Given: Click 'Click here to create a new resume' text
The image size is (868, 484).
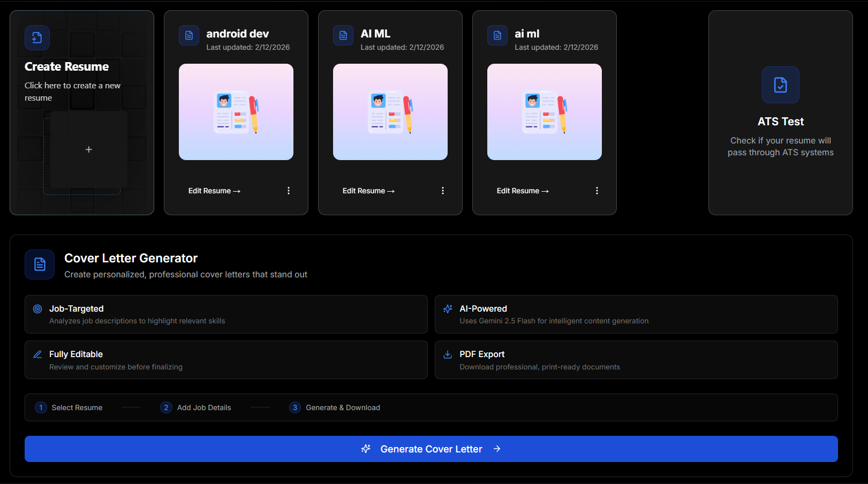Looking at the screenshot, I should pos(72,92).
